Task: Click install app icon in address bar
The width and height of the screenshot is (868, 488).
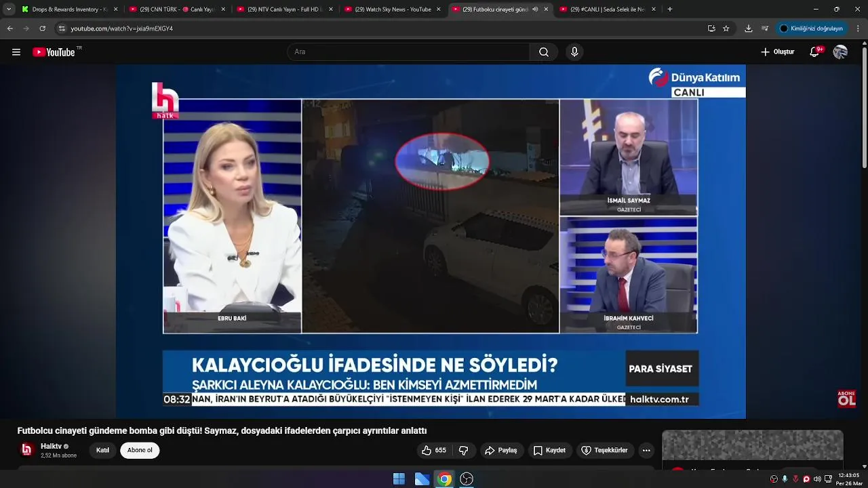Action: [711, 28]
